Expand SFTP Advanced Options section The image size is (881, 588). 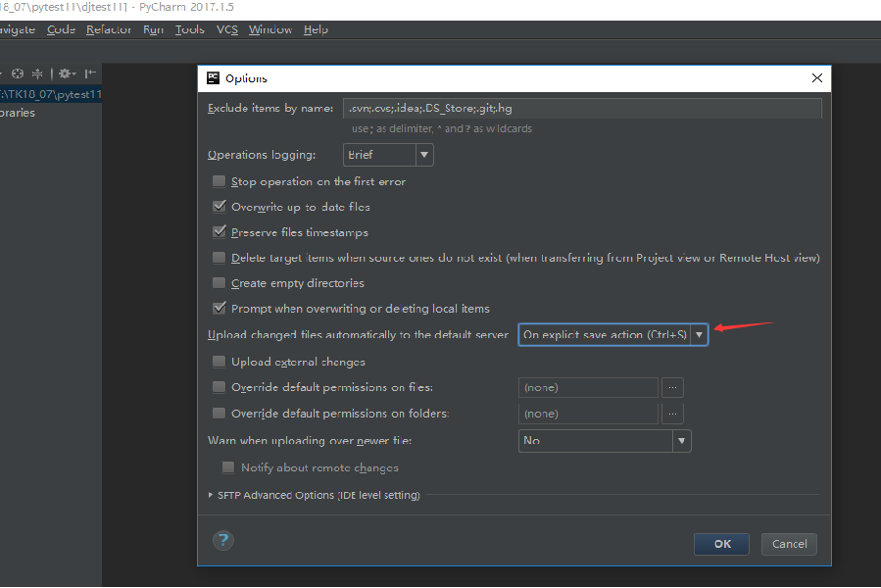(x=210, y=495)
